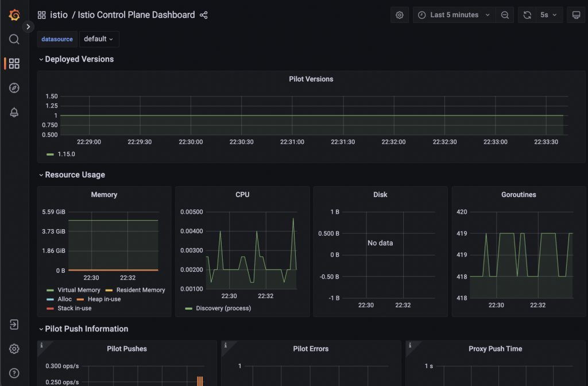Toggle Resident Memory series in legend

point(141,290)
